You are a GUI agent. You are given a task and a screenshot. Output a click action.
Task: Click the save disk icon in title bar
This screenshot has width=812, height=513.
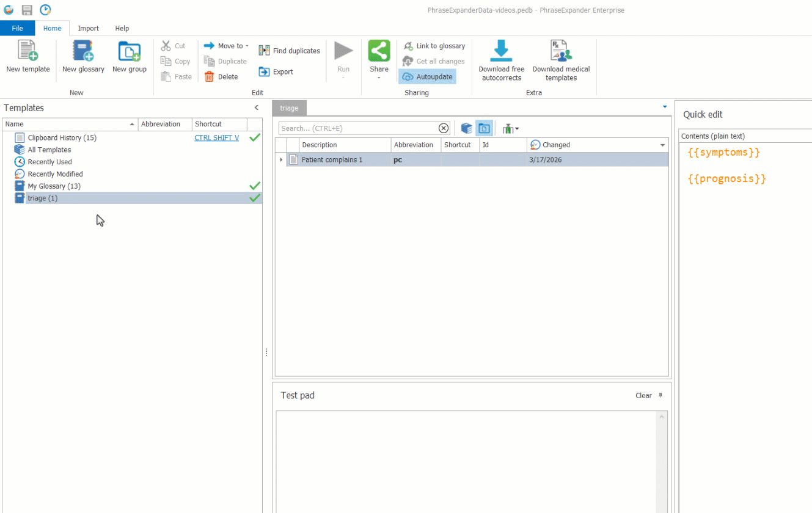[27, 10]
